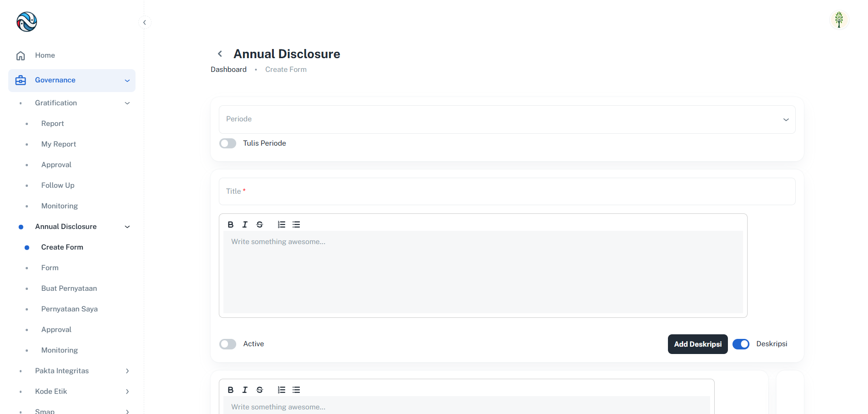868x414 pixels.
Task: Collapse the Gratification submenu chevron
Action: (x=127, y=103)
